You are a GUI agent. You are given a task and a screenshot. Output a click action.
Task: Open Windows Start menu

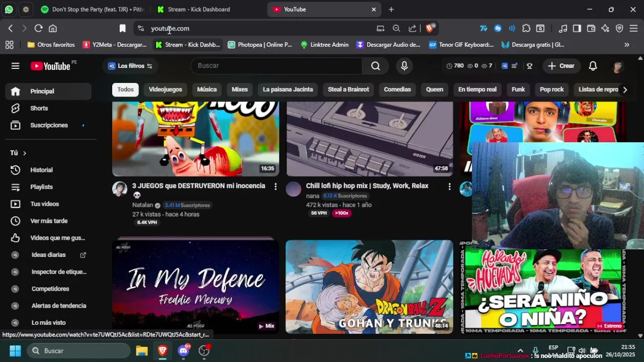(x=15, y=350)
